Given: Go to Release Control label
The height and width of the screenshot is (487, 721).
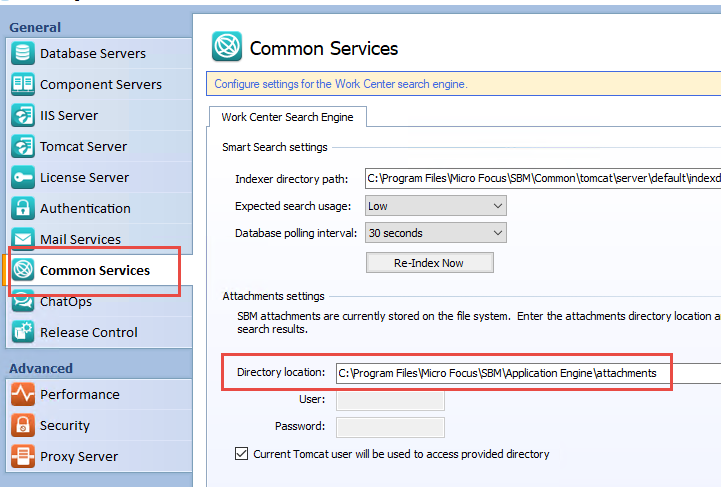Looking at the screenshot, I should pyautogui.click(x=89, y=332).
